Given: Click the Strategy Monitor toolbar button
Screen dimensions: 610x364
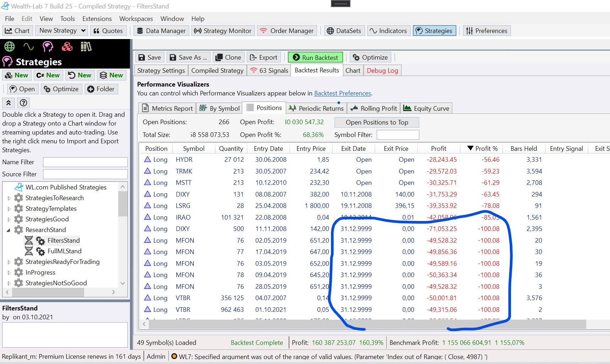Looking at the screenshot, I should pos(223,31).
